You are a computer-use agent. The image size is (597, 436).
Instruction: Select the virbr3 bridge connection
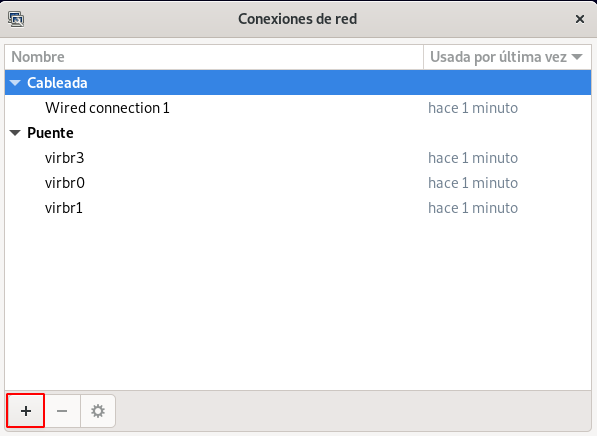[298, 158]
